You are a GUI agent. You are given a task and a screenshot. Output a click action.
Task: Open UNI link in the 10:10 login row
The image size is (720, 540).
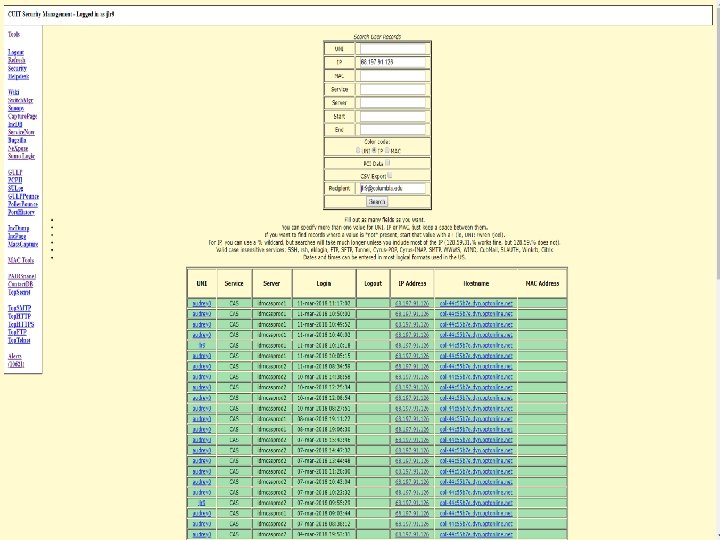point(202,345)
